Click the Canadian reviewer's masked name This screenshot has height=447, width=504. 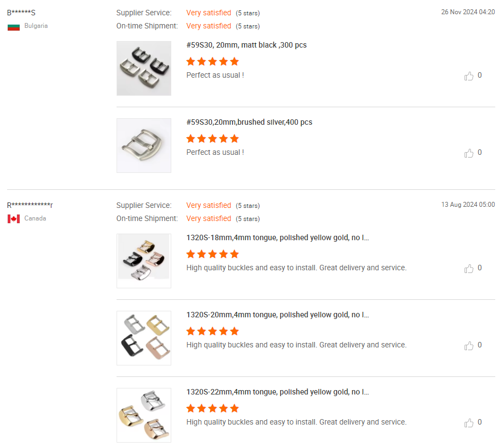30,205
